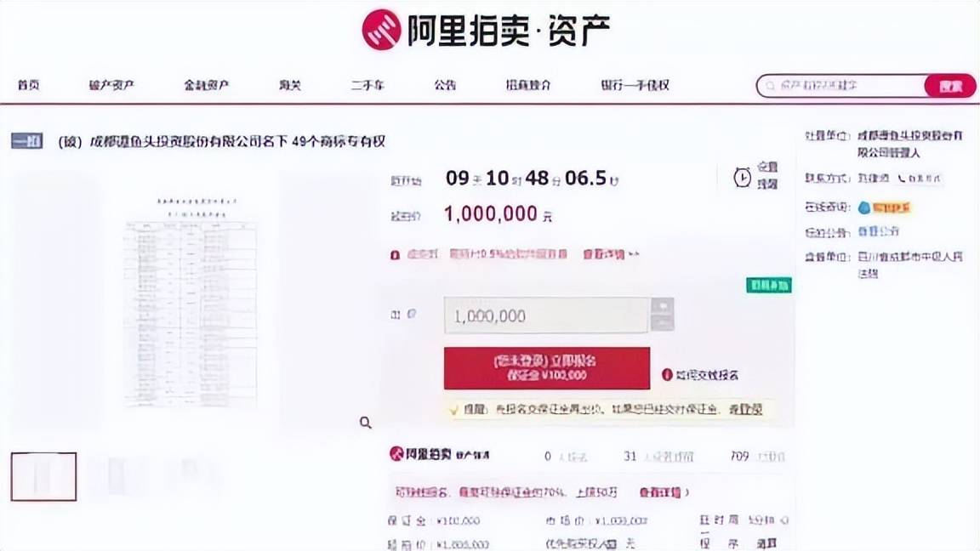This screenshot has height=551, width=980.
Task: Open the 查看公告 announcement link
Action: point(878,232)
